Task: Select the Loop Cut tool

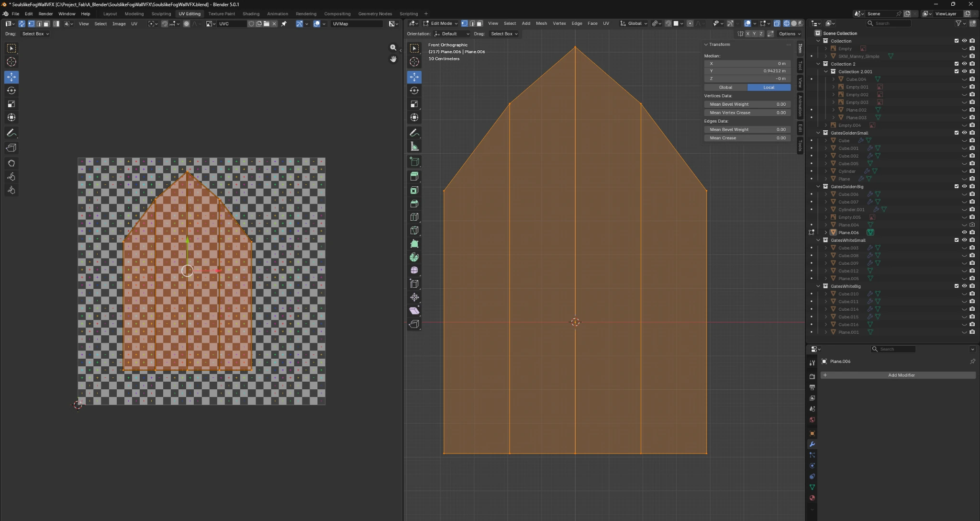Action: pyautogui.click(x=414, y=217)
